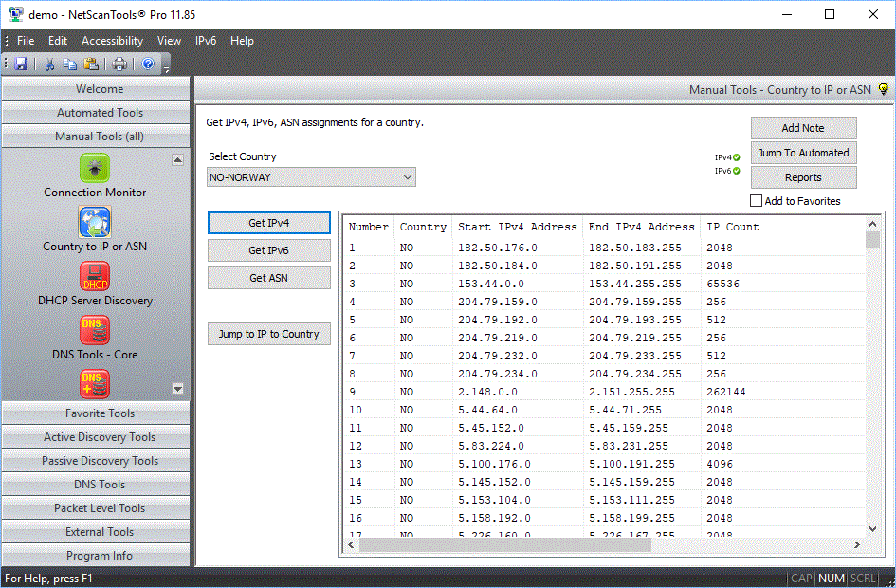The height and width of the screenshot is (588, 896).
Task: Open Help via the question mark icon
Action: [148, 64]
